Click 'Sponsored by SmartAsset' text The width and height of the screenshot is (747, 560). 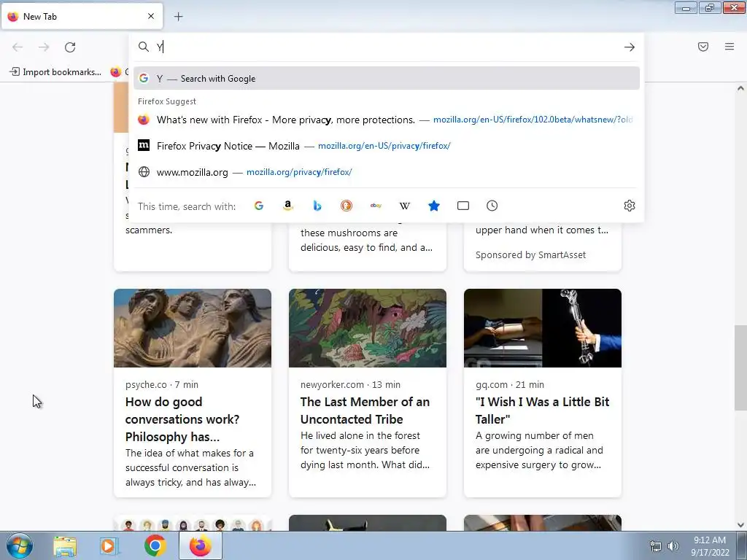(531, 254)
